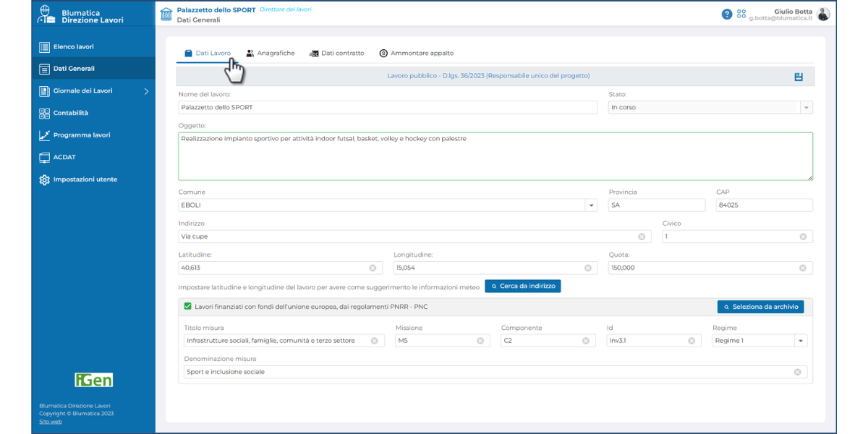Image resolution: width=868 pixels, height=434 pixels.
Task: Open the Regime dropdown
Action: [x=800, y=341]
